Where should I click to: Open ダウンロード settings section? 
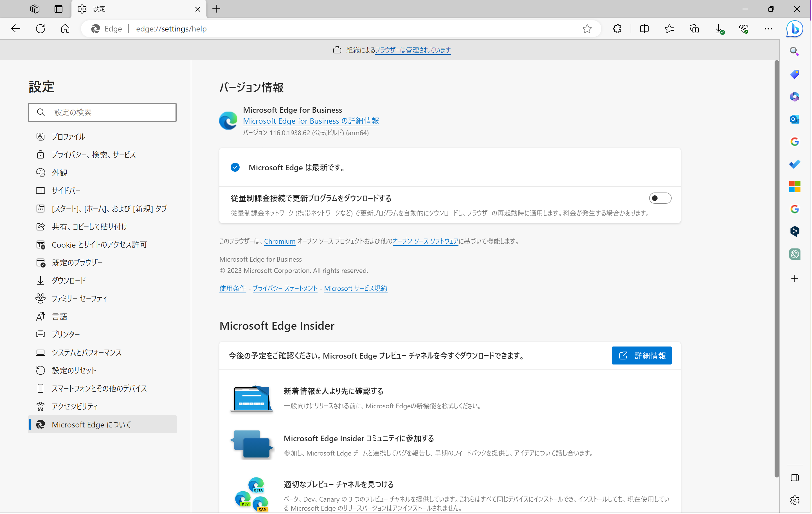[x=102, y=280]
